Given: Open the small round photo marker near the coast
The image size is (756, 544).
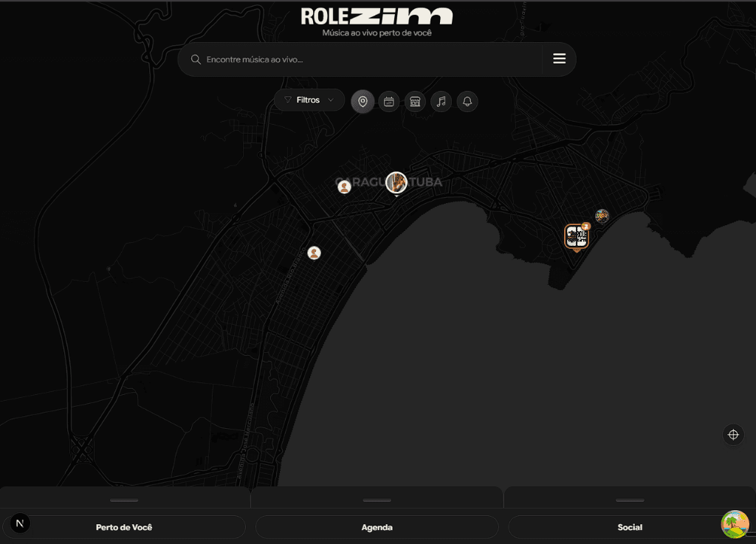Looking at the screenshot, I should click(602, 216).
